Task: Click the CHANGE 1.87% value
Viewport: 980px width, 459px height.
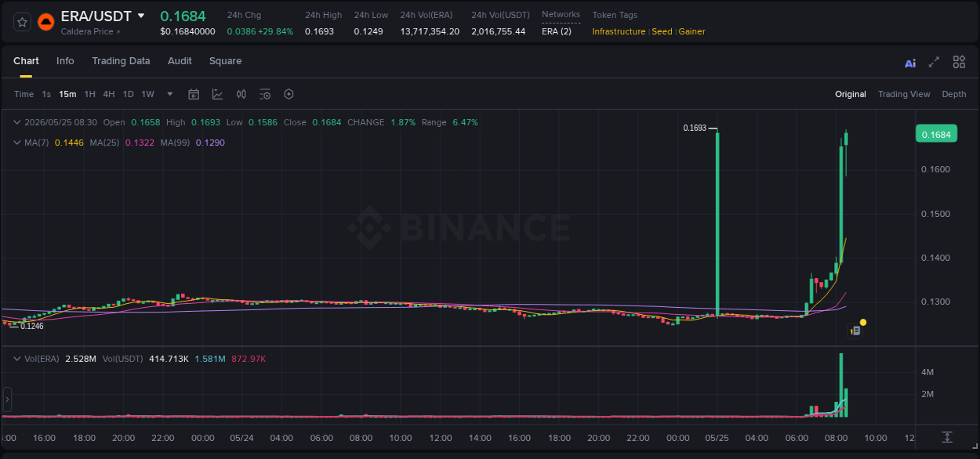Action: [403, 122]
